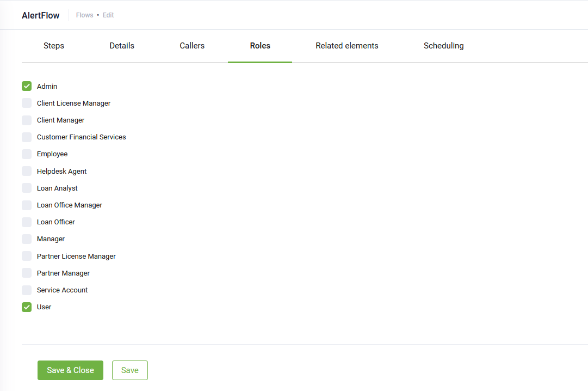Switch to the Scheduling tab
The height and width of the screenshot is (391, 588).
pyautogui.click(x=443, y=46)
